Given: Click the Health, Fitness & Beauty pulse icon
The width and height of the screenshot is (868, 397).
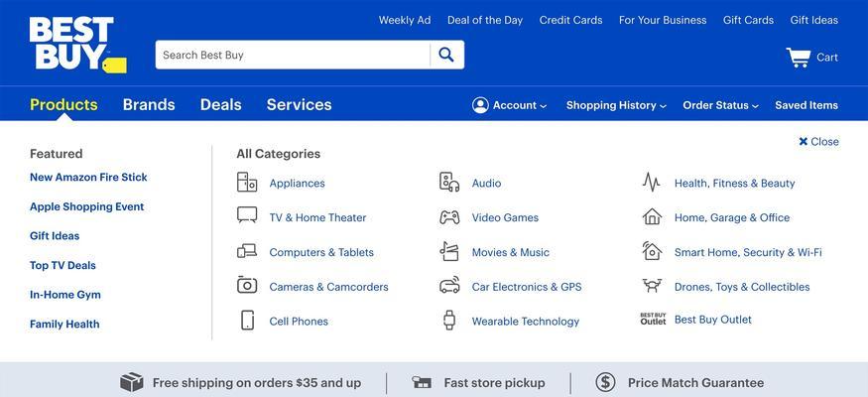Looking at the screenshot, I should [x=652, y=183].
